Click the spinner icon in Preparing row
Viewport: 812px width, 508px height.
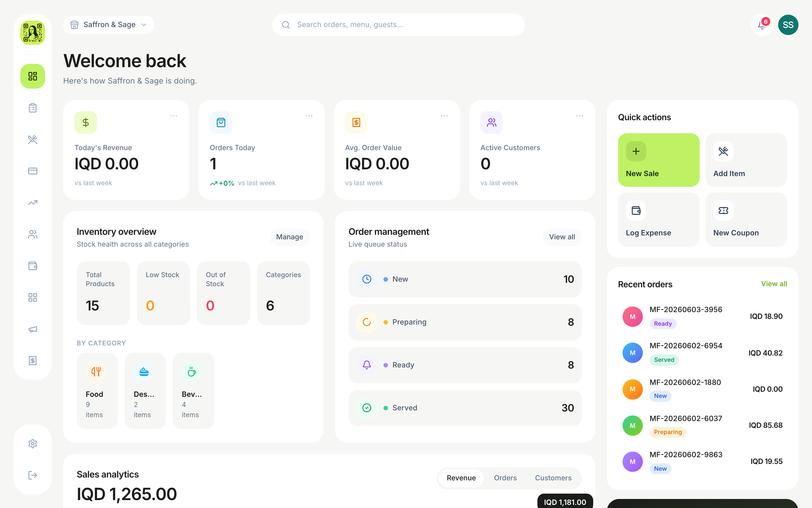click(367, 322)
